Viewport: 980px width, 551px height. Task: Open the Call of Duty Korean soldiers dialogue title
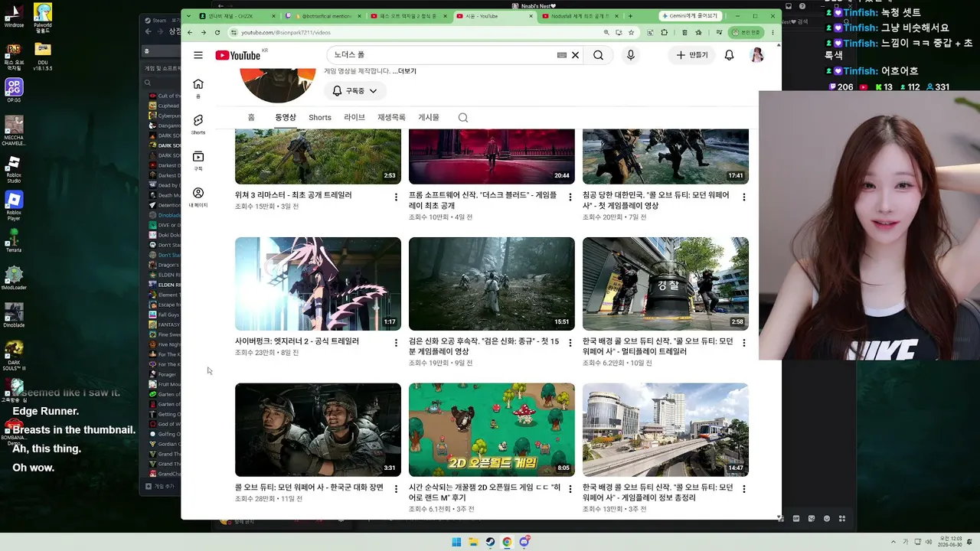[x=309, y=487]
